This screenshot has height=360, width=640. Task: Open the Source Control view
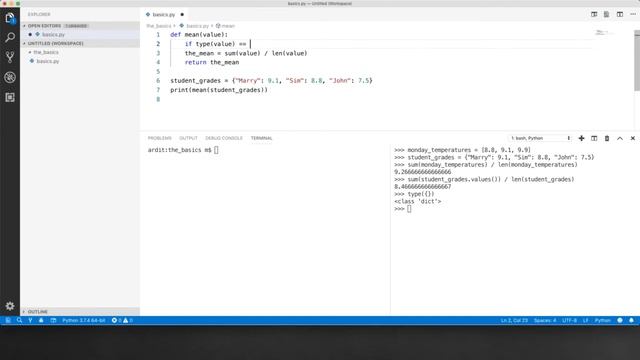coord(10,57)
